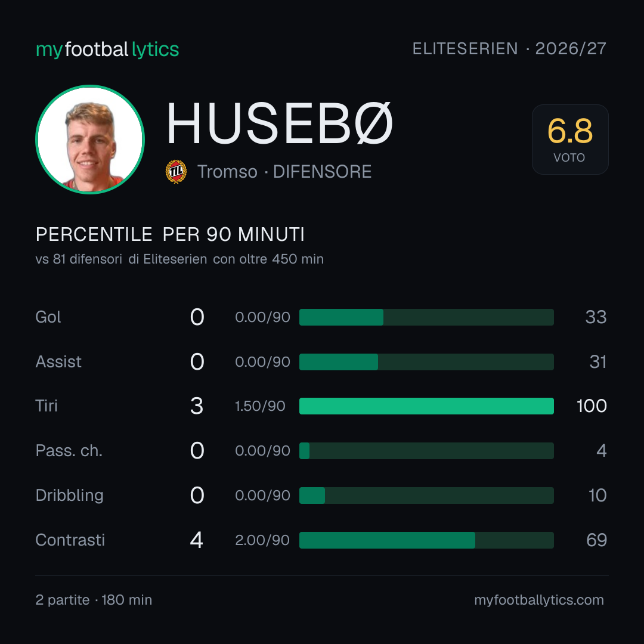This screenshot has height=644, width=644.
Task: Click the Assist percentile bar
Action: point(426,362)
